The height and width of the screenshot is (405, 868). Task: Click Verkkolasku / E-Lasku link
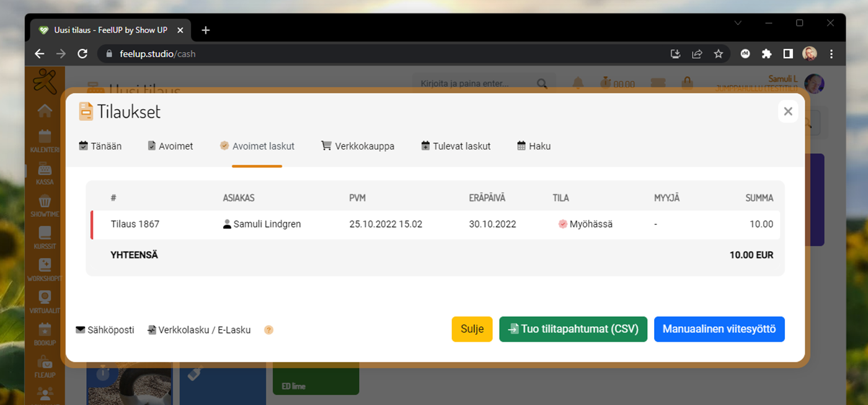pyautogui.click(x=199, y=330)
